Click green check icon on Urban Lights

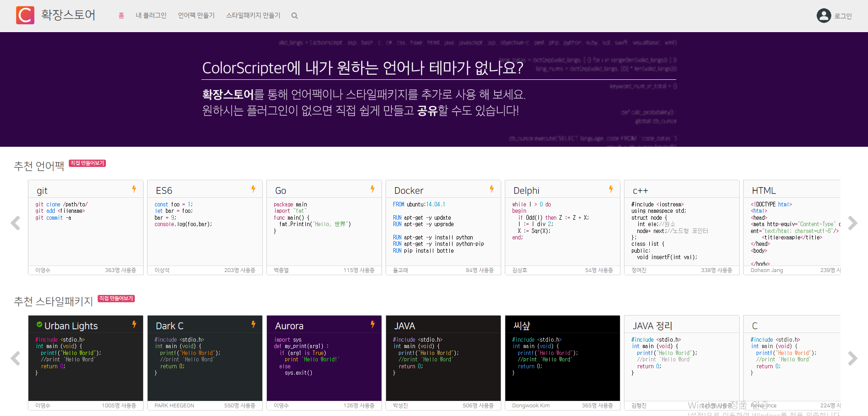[39, 325]
